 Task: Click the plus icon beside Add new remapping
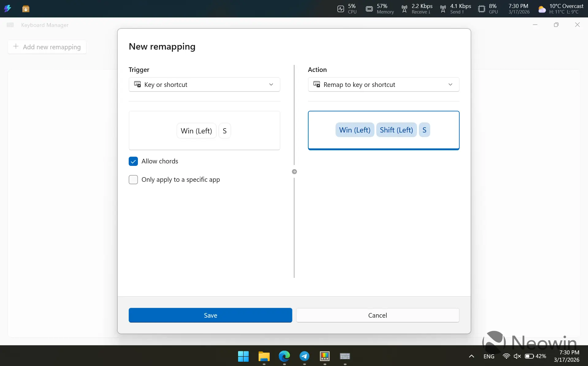16,47
